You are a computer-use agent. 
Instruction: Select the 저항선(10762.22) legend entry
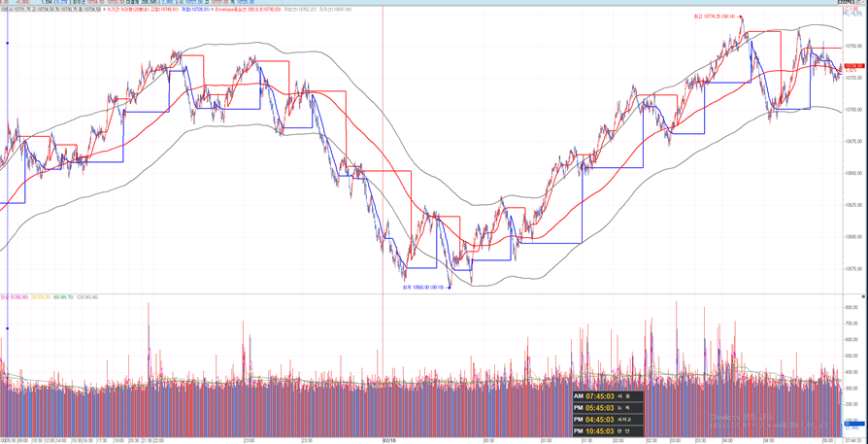pyautogui.click(x=300, y=10)
